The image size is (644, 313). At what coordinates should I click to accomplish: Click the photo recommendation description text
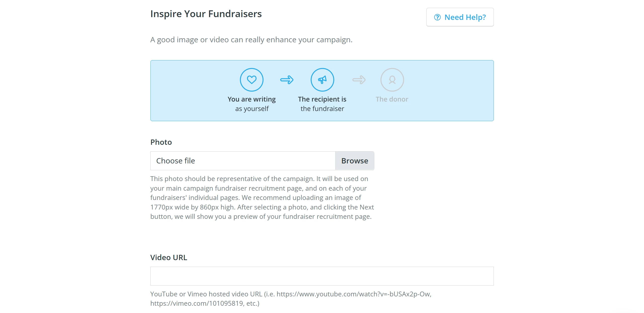pos(262,197)
